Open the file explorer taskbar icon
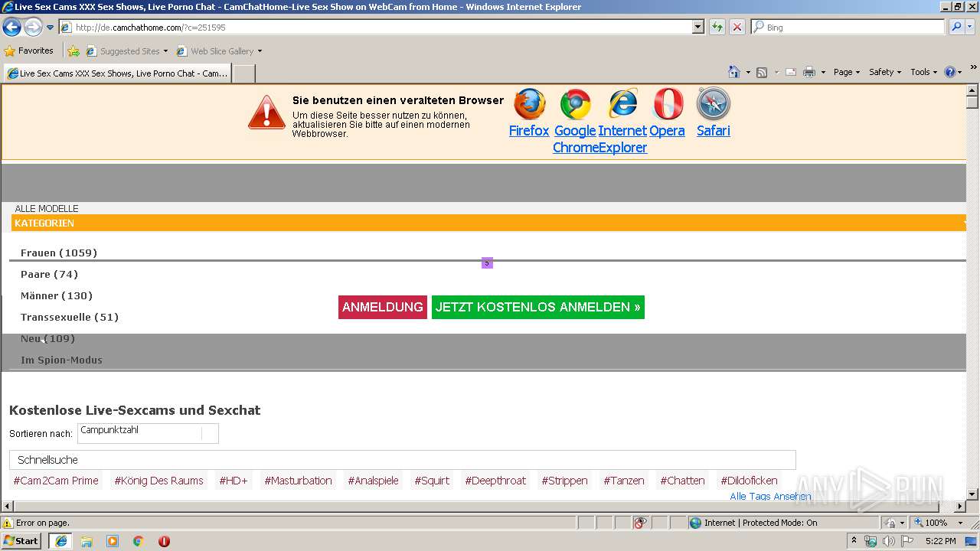 click(x=87, y=541)
